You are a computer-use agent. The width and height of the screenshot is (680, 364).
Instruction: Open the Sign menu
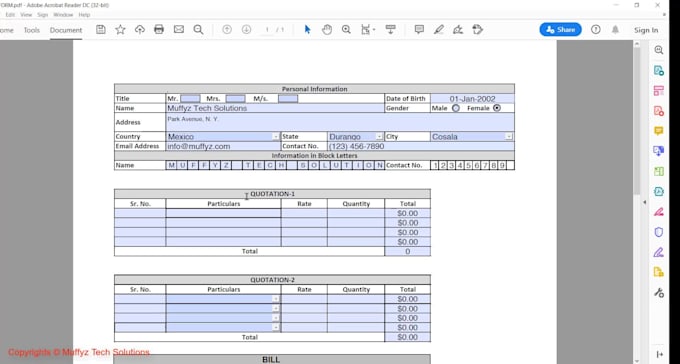pyautogui.click(x=42, y=15)
